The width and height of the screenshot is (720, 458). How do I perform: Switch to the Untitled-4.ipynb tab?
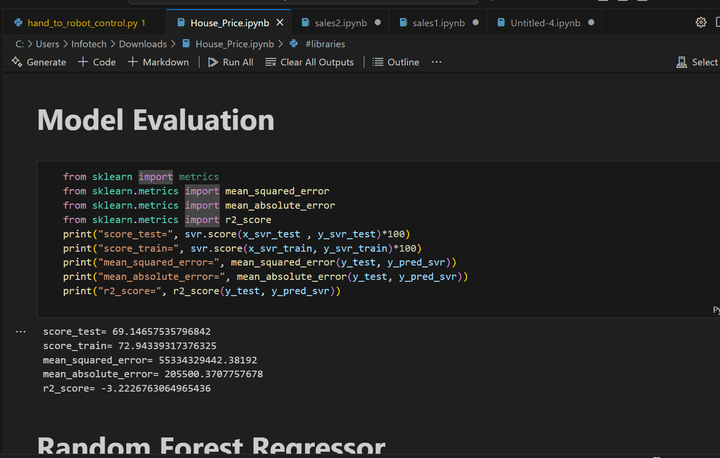(545, 23)
